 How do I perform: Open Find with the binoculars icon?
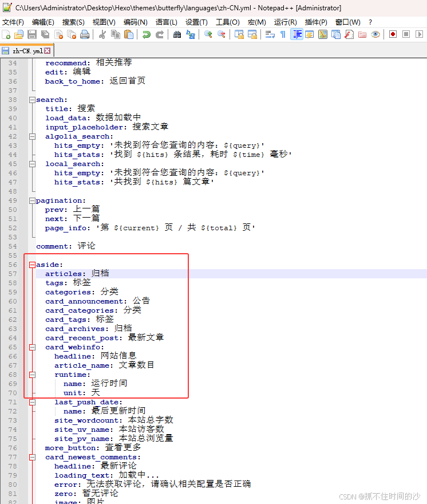point(177,34)
